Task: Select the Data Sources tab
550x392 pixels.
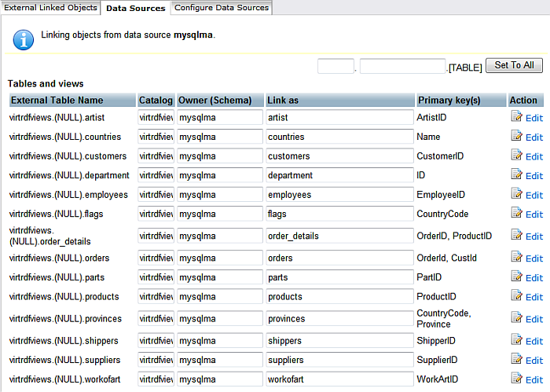Action: click(x=135, y=9)
